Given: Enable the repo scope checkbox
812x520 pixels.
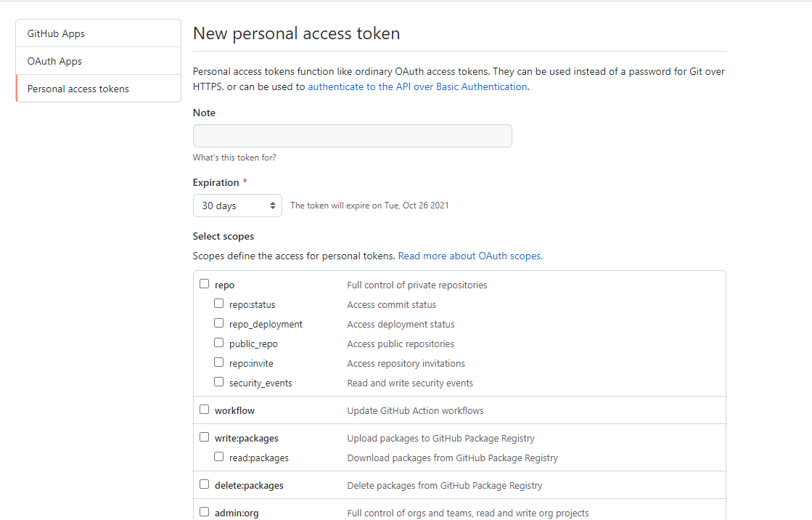Looking at the screenshot, I should (204, 283).
